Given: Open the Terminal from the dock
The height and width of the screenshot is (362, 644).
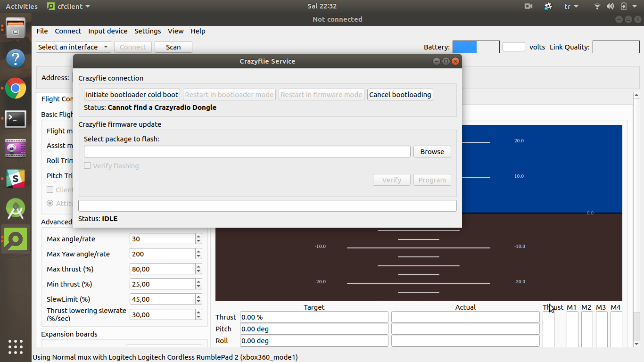Looking at the screenshot, I should click(16, 119).
